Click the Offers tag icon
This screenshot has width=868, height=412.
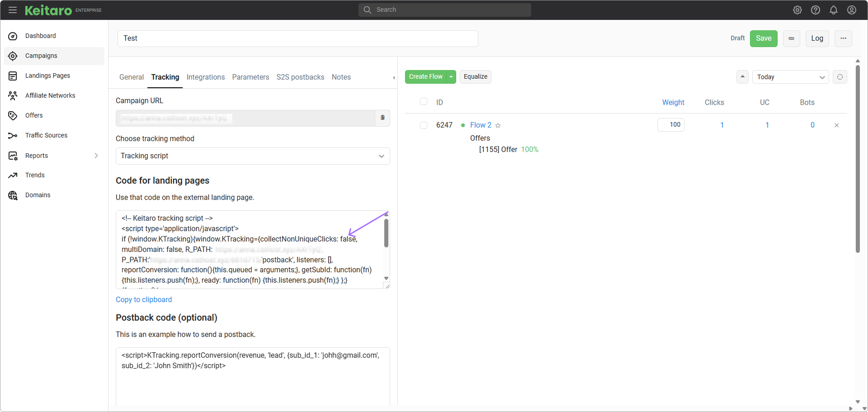pyautogui.click(x=13, y=116)
